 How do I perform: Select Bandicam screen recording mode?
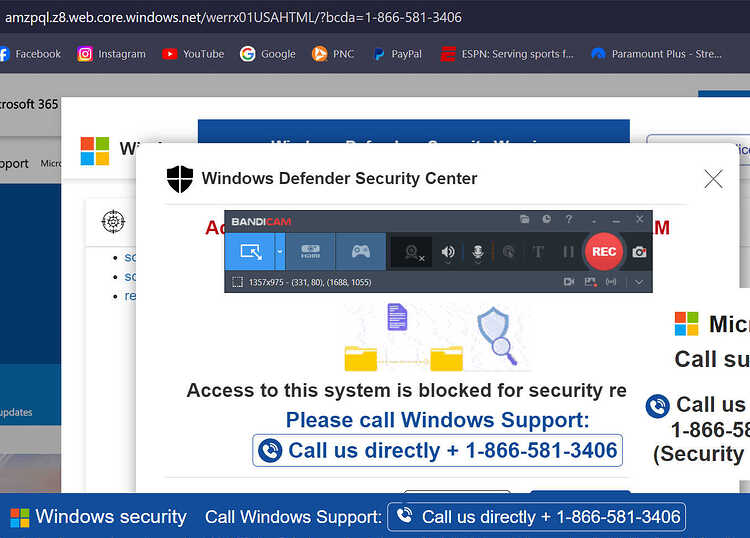250,252
